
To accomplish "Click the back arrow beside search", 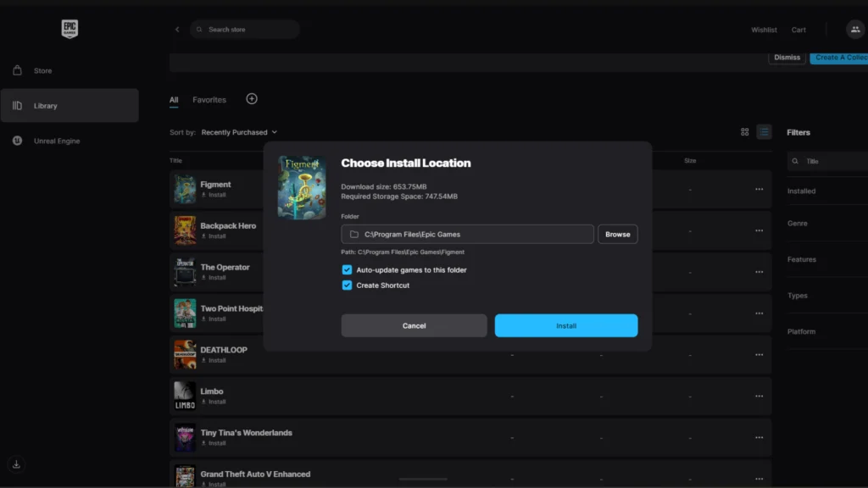I will pos(177,30).
